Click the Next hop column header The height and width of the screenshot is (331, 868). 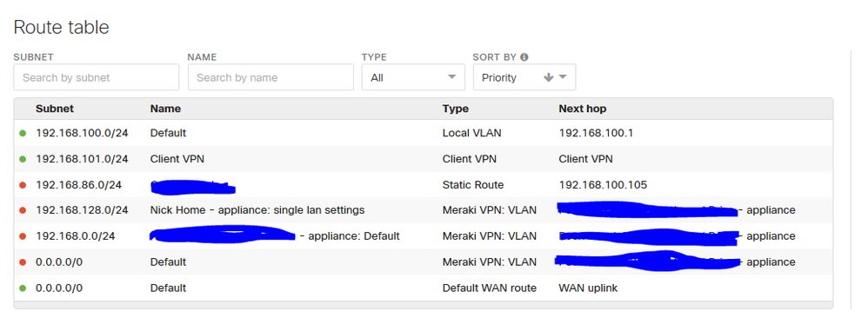(x=583, y=109)
